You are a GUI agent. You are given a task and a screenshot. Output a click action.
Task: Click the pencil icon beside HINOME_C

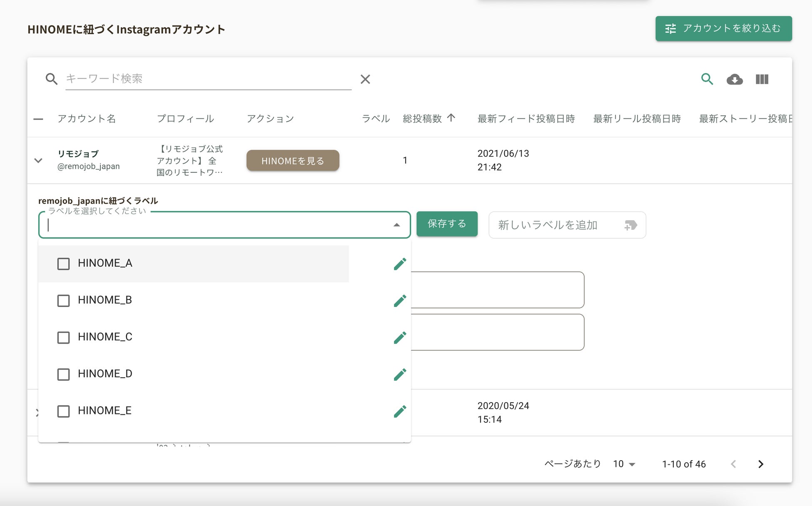(400, 337)
